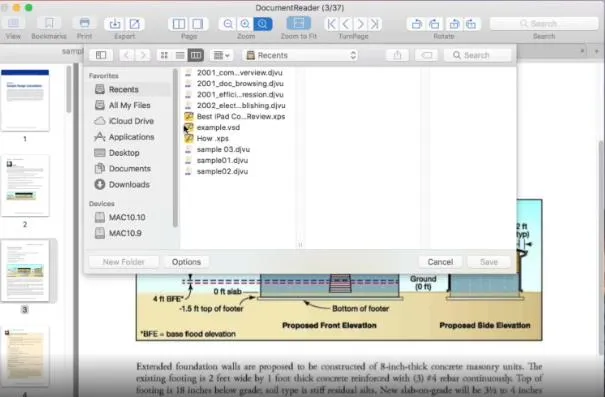Open the View toolbar dropdown

coord(13,24)
